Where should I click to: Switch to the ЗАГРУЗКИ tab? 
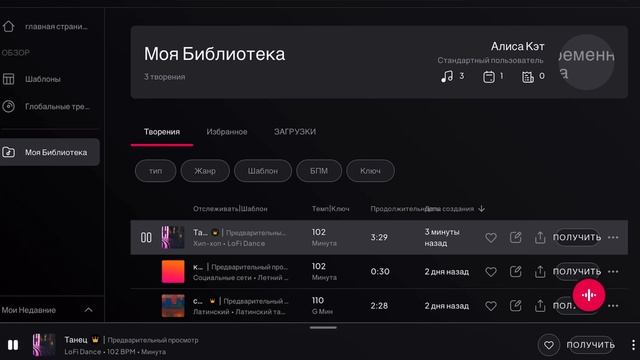pos(295,132)
